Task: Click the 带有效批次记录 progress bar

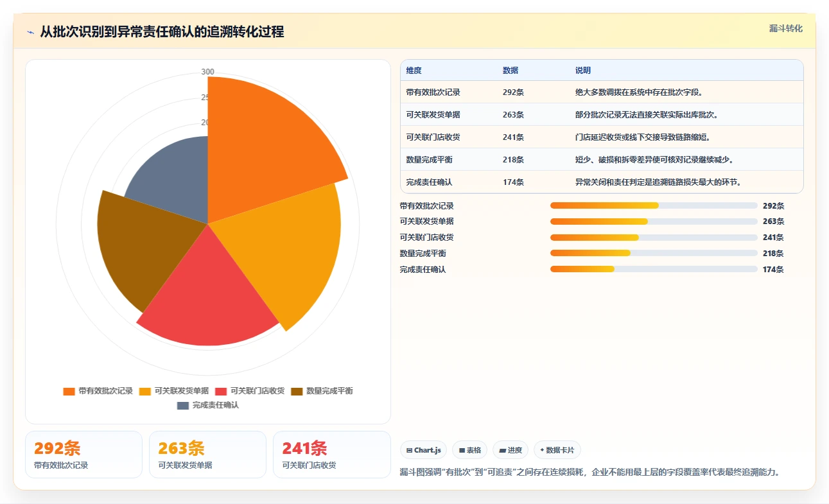Action: coord(654,205)
